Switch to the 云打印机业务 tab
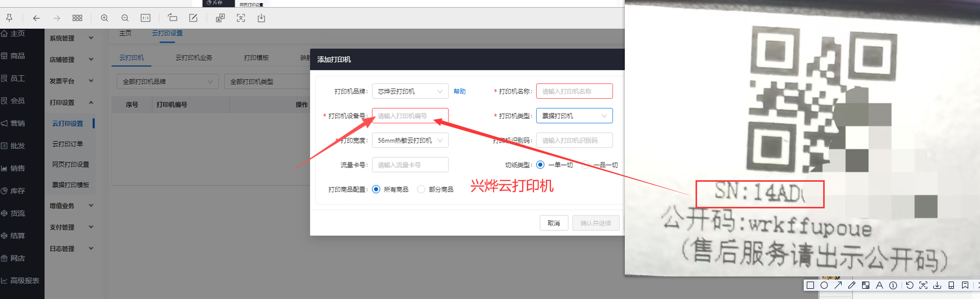The width and height of the screenshot is (980, 299). (194, 58)
